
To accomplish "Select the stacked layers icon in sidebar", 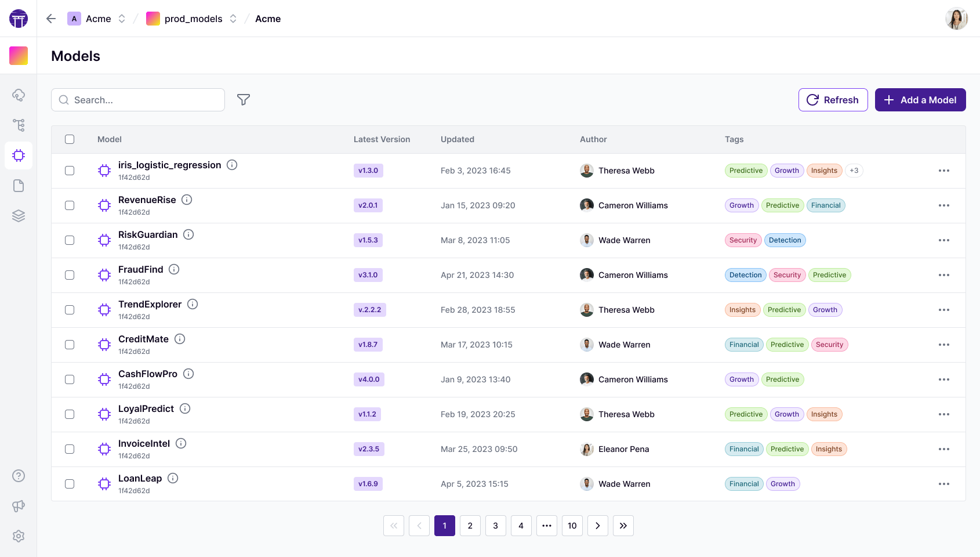I will coord(18,215).
